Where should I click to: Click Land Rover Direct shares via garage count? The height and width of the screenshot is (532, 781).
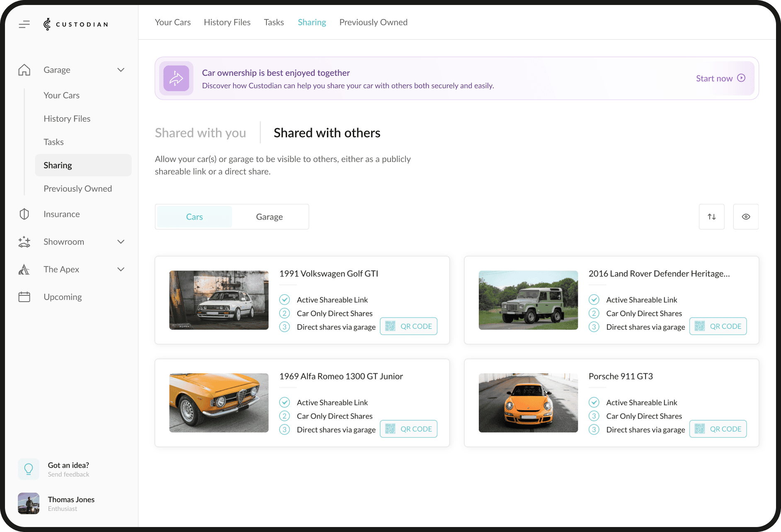pos(594,327)
